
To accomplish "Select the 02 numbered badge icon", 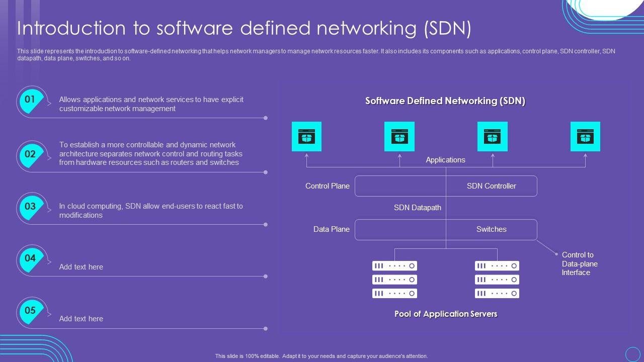I will (x=31, y=154).
